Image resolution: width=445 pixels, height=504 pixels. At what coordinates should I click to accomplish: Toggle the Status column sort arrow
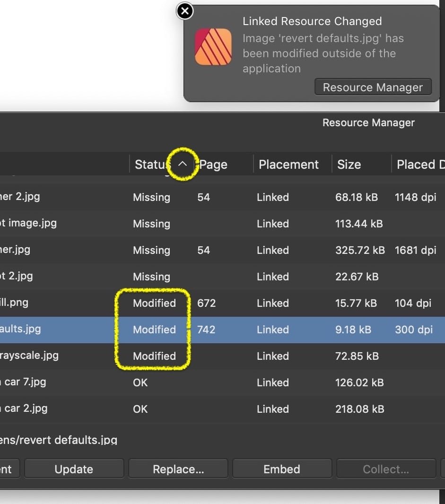[183, 164]
